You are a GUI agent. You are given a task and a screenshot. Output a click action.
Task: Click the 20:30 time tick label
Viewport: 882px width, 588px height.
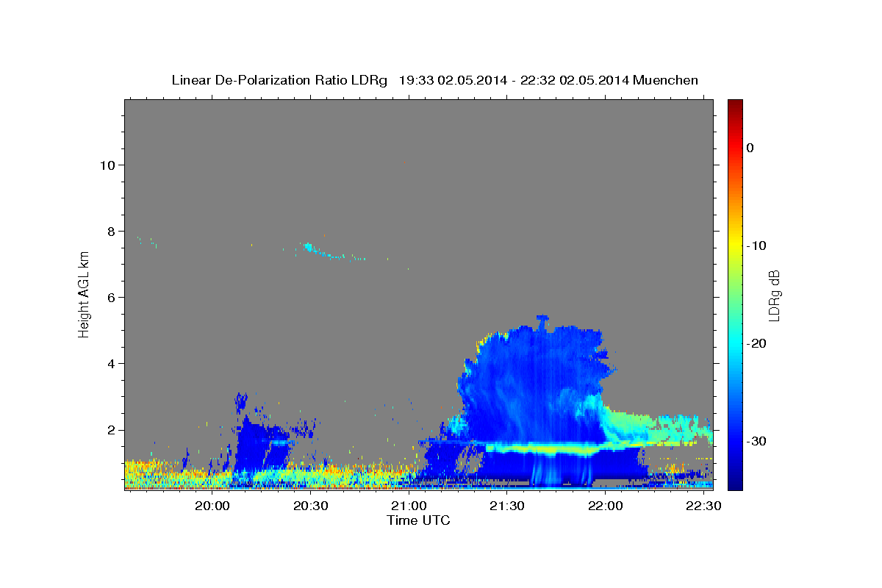311,506
